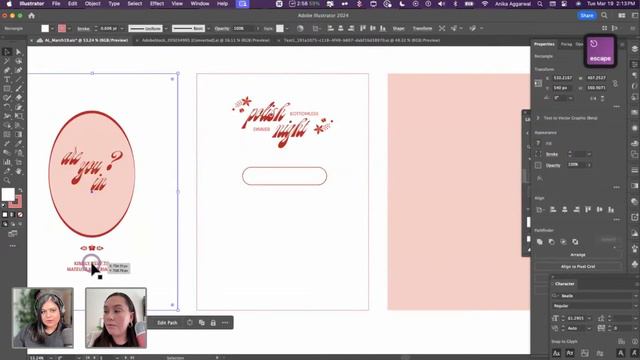The image size is (640, 360).
Task: Open Style dropdown in control bar
Action: (287, 29)
